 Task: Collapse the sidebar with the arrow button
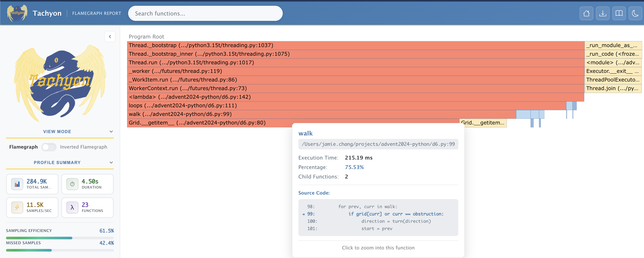point(110,36)
